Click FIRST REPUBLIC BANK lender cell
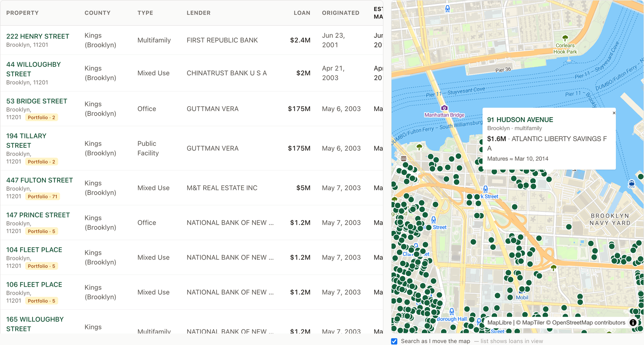 pos(222,40)
